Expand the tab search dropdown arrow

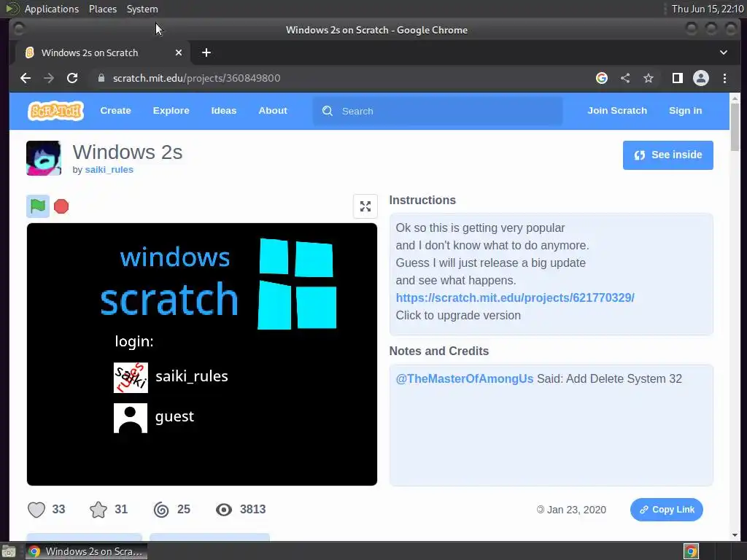coord(723,52)
